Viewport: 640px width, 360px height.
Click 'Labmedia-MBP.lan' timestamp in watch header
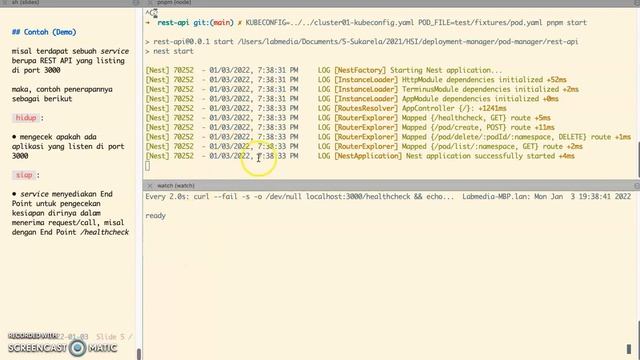pyautogui.click(x=547, y=197)
